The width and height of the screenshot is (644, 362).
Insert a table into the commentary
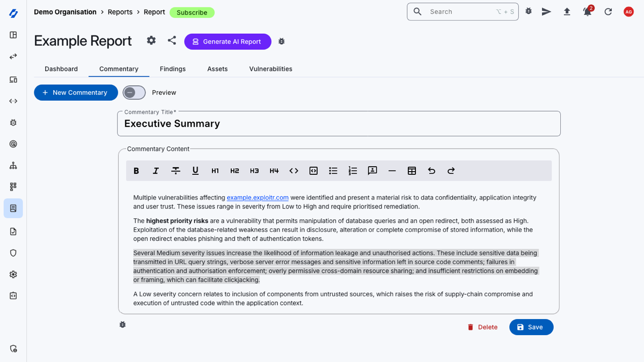[412, 171]
